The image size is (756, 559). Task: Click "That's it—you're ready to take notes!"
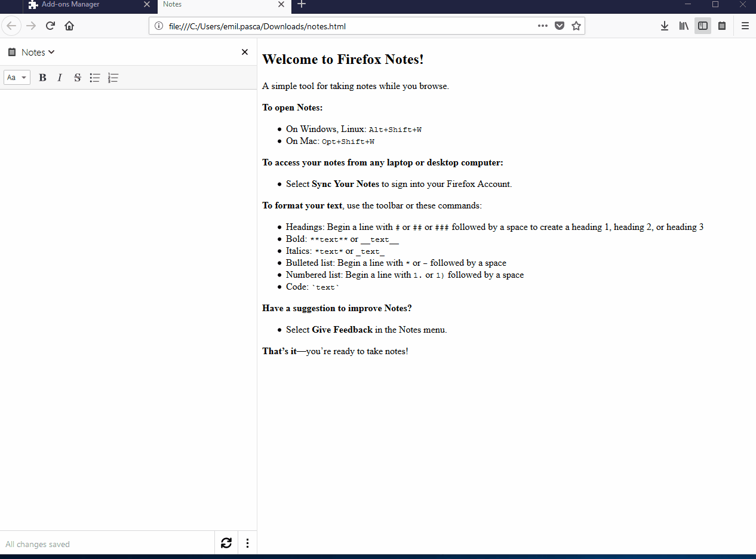pos(335,351)
